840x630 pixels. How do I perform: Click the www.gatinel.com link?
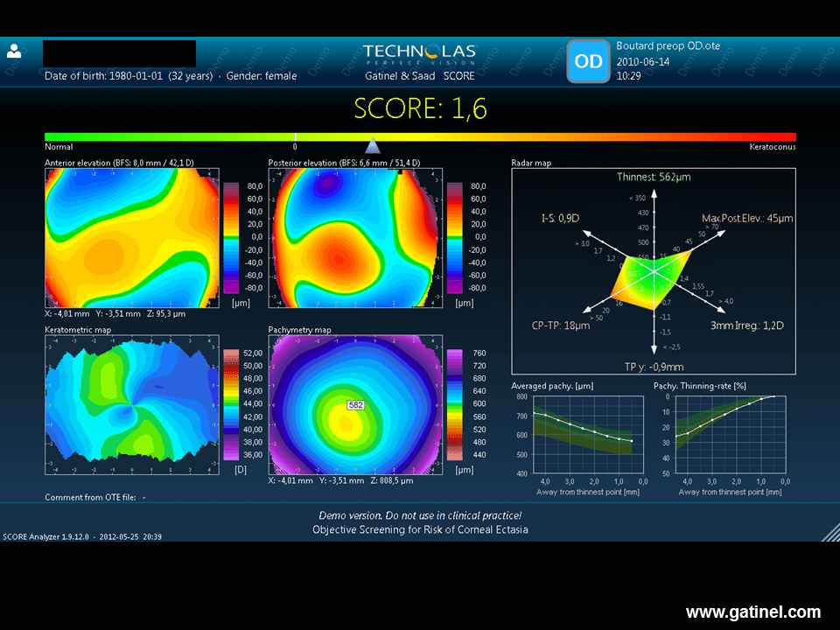coord(752,612)
